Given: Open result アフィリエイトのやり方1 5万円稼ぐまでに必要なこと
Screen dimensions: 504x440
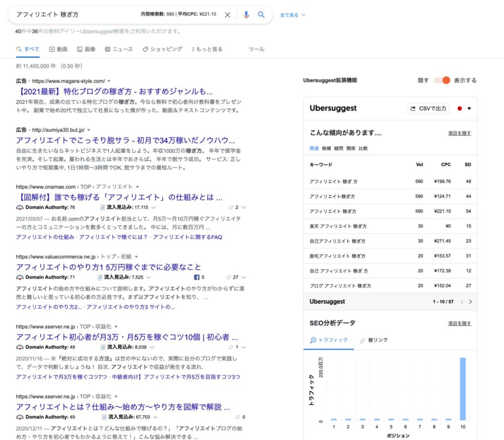Looking at the screenshot, I should coord(108,267).
